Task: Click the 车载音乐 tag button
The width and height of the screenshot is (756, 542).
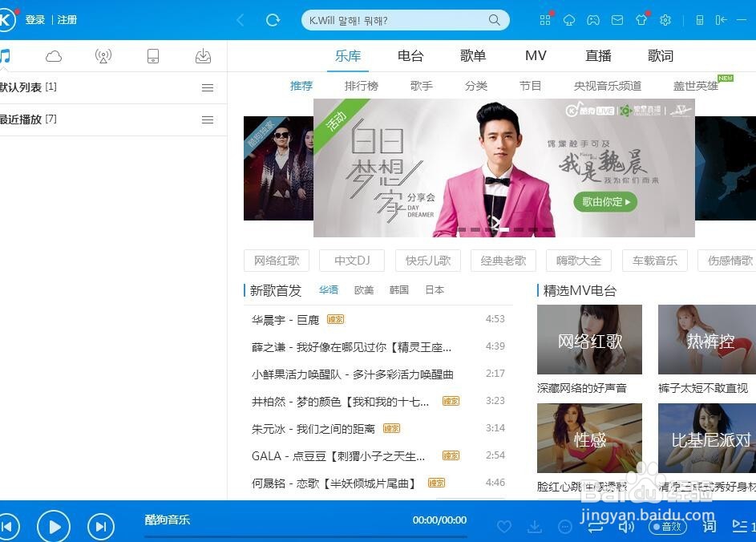Action: (x=655, y=261)
